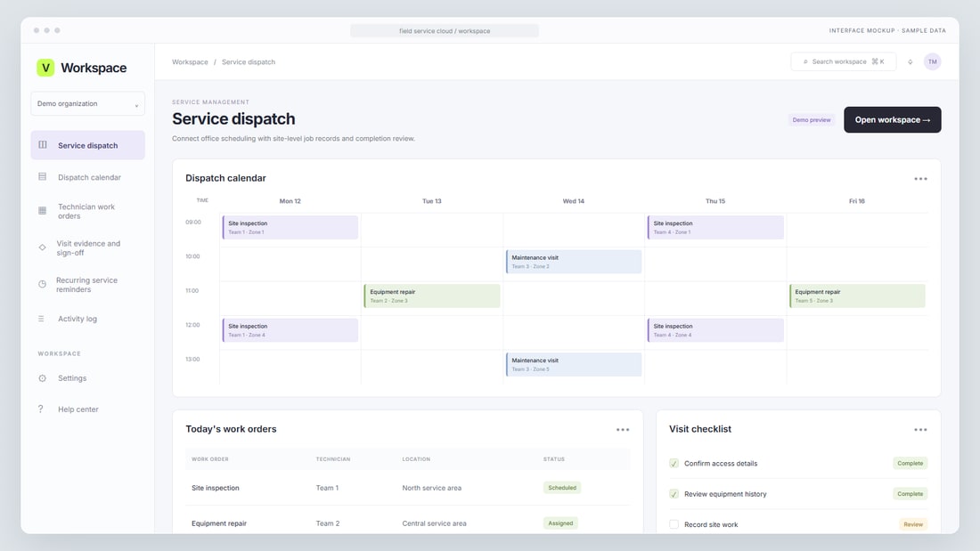Open Dispatch calendar more options menu
Viewport: 980px width, 551px height.
pos(920,179)
